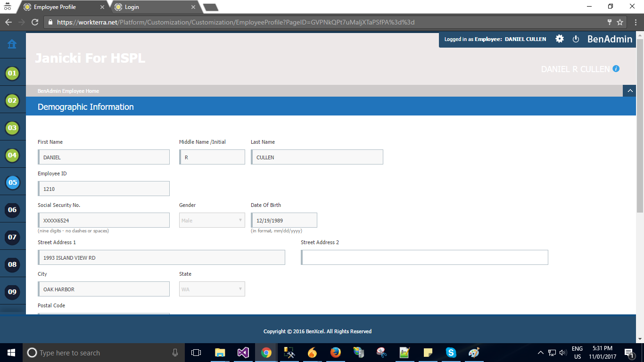This screenshot has height=362, width=644.
Task: Open settings gear icon in header
Action: click(x=560, y=39)
